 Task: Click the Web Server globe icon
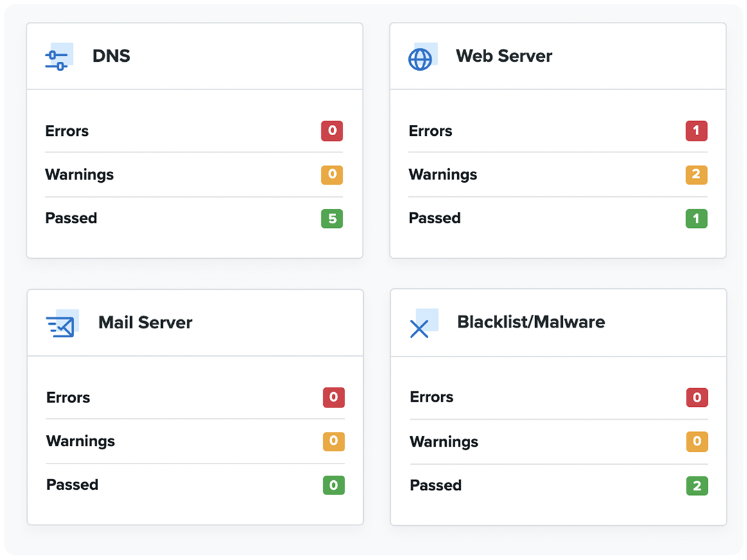click(422, 57)
